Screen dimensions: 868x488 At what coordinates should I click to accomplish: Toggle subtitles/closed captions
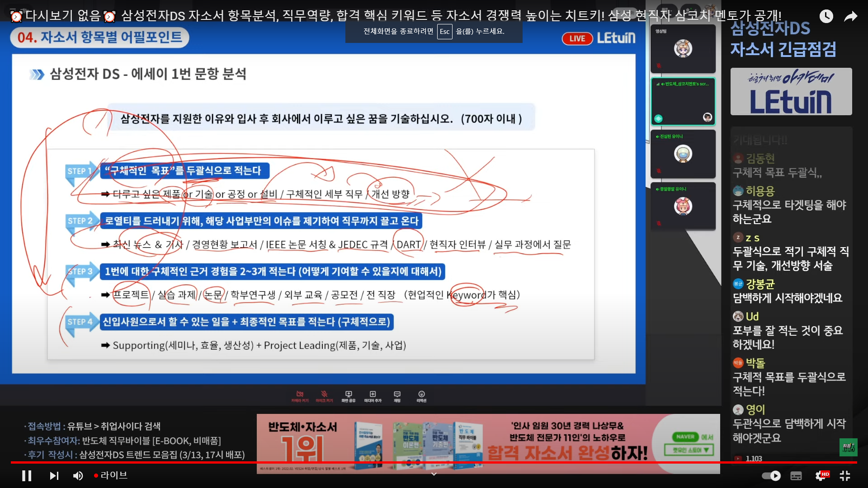point(796,475)
